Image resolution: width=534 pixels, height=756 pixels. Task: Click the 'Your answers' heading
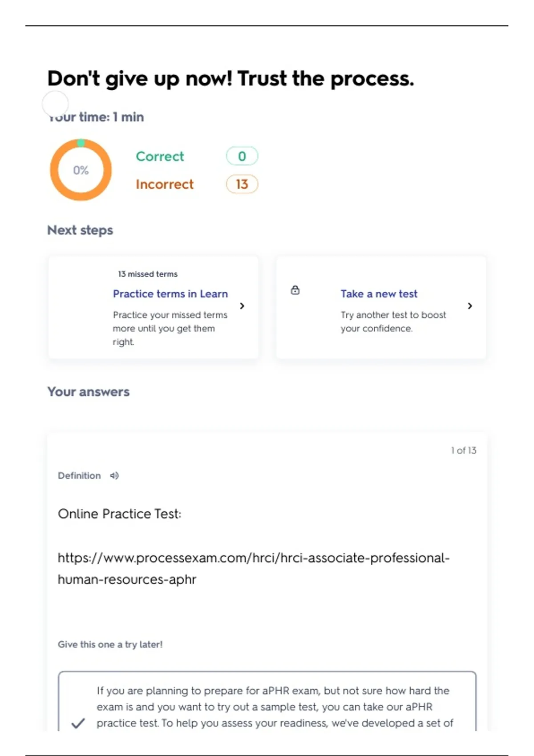(88, 392)
